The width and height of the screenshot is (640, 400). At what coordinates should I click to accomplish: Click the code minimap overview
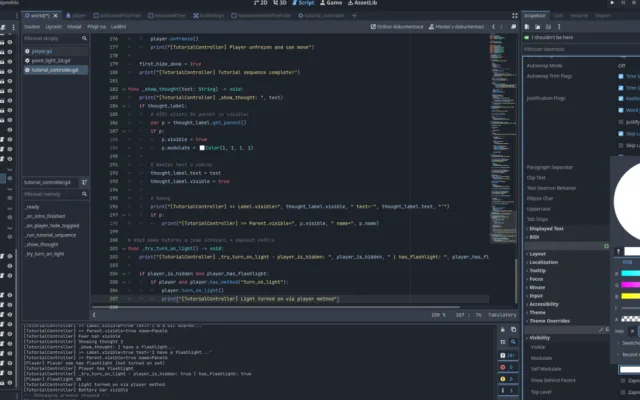click(502, 139)
